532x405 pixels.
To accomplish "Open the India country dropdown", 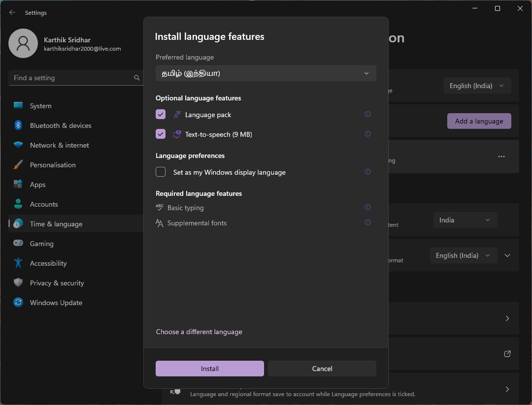I will click(465, 219).
